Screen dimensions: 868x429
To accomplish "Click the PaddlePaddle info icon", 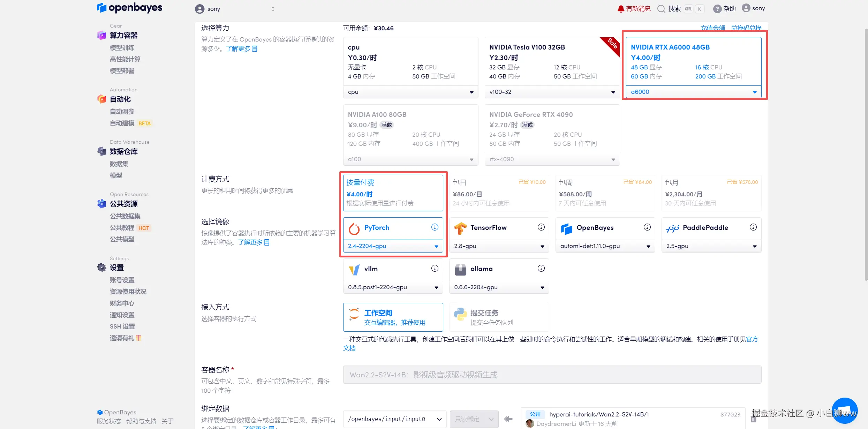I will pyautogui.click(x=753, y=227).
